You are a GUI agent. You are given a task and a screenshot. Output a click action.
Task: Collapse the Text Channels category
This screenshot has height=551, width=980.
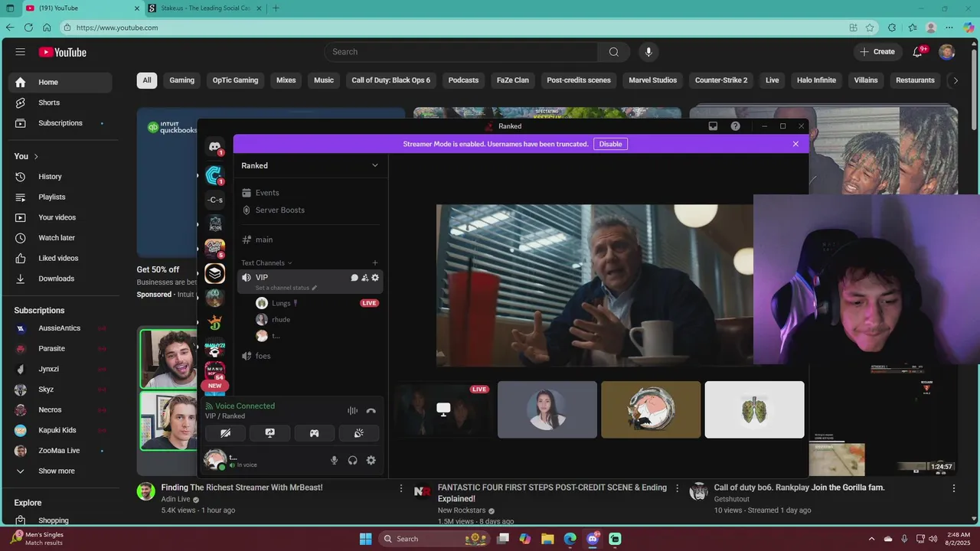point(266,262)
